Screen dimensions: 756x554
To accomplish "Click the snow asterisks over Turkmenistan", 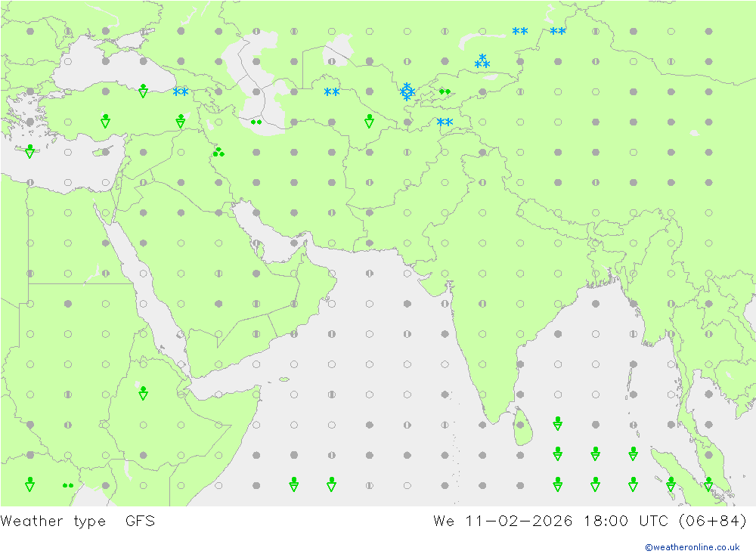I will [332, 91].
